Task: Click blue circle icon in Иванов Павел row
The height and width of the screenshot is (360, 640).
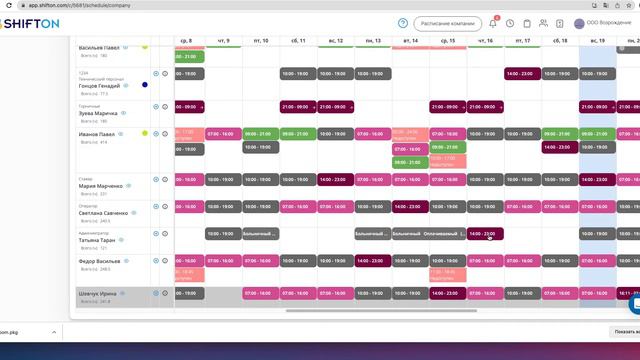Action: [156, 133]
